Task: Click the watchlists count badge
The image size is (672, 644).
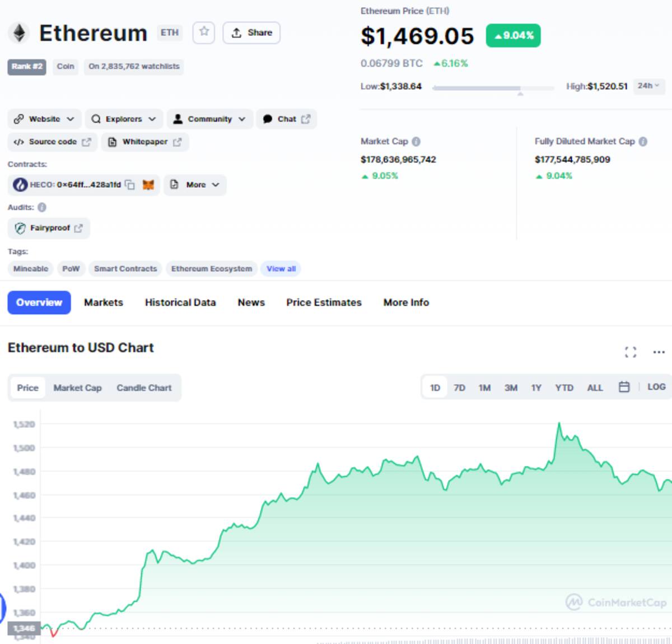Action: click(x=134, y=66)
